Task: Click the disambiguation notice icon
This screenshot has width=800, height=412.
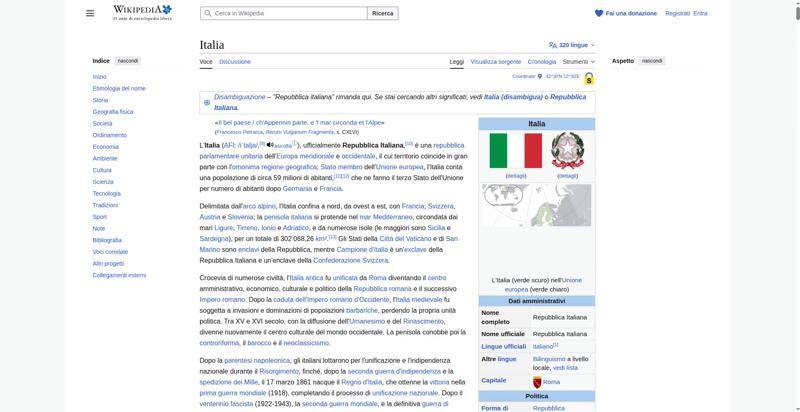Action: (207, 102)
